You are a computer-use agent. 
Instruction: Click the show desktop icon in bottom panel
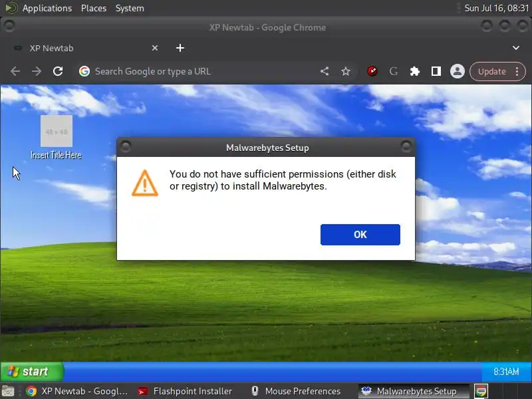click(x=8, y=391)
